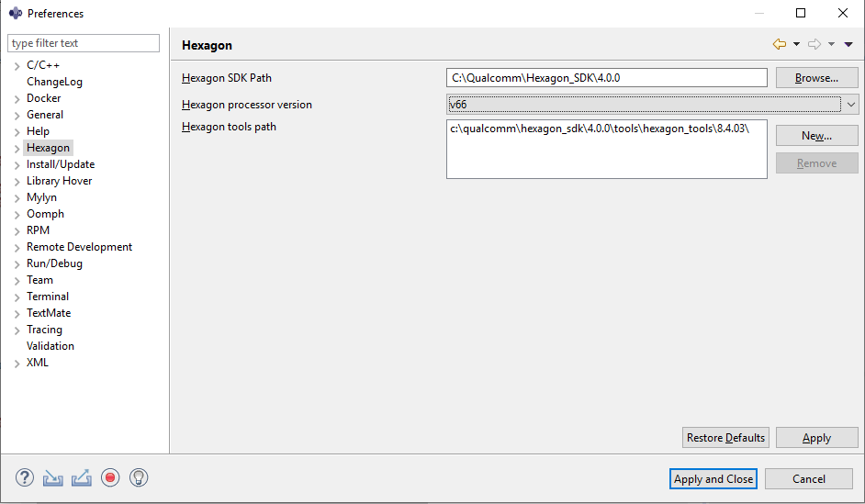Expand the C/C++ tree node

[x=17, y=66]
